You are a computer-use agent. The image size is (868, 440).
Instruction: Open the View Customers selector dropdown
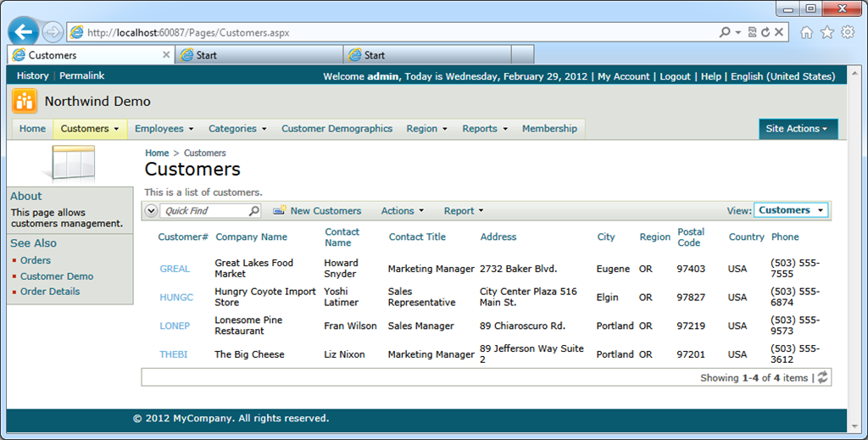point(790,210)
